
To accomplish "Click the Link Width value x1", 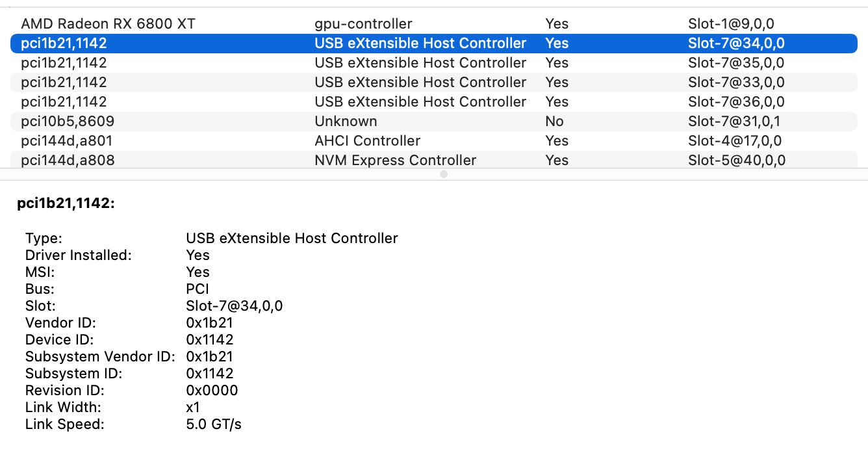I will [193, 408].
